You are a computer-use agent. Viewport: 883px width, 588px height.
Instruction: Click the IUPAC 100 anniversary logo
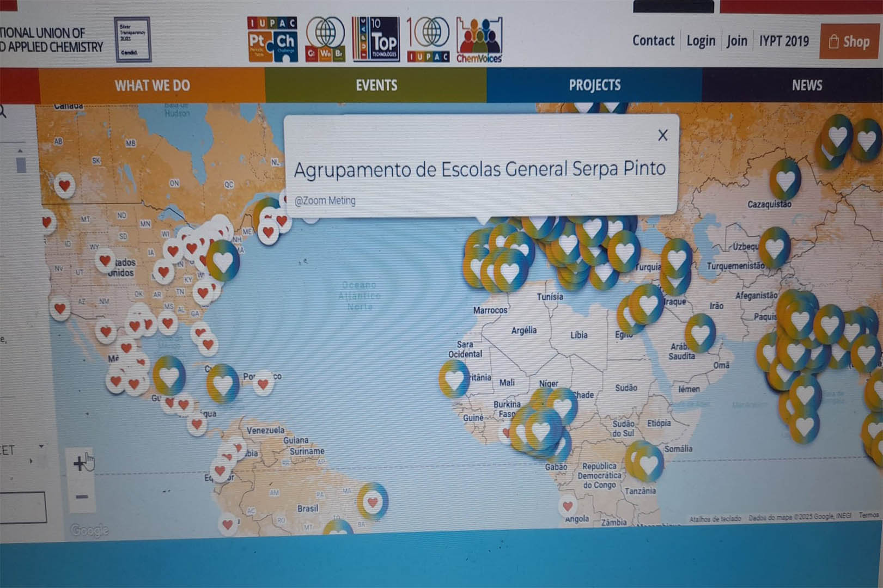point(428,39)
